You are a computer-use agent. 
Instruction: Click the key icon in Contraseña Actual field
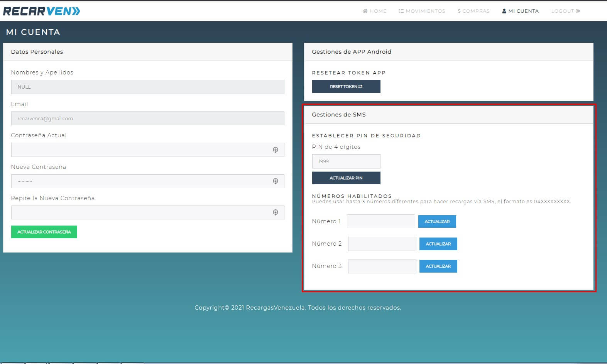[x=276, y=150]
